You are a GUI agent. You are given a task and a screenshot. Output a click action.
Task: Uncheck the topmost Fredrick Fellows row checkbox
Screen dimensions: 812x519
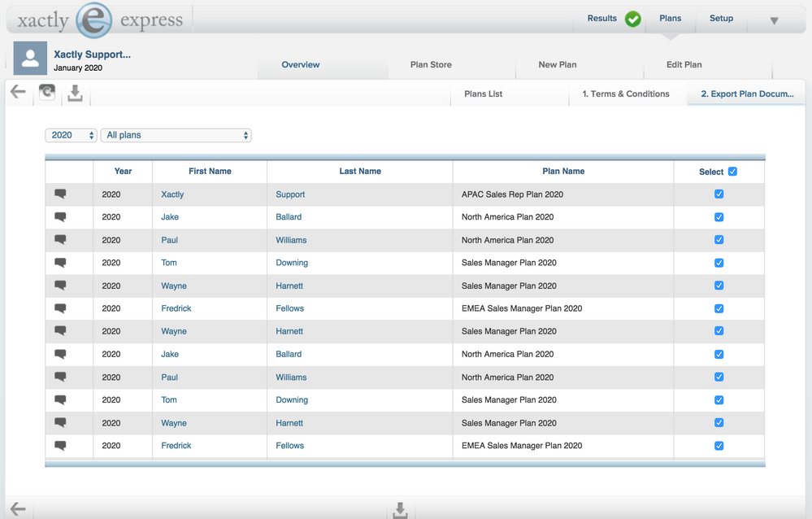(719, 308)
